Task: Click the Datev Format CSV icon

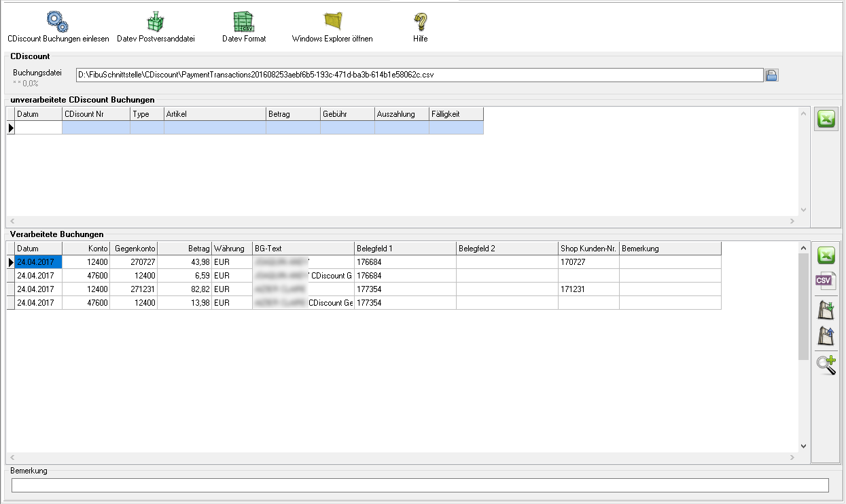Action: coord(243,22)
